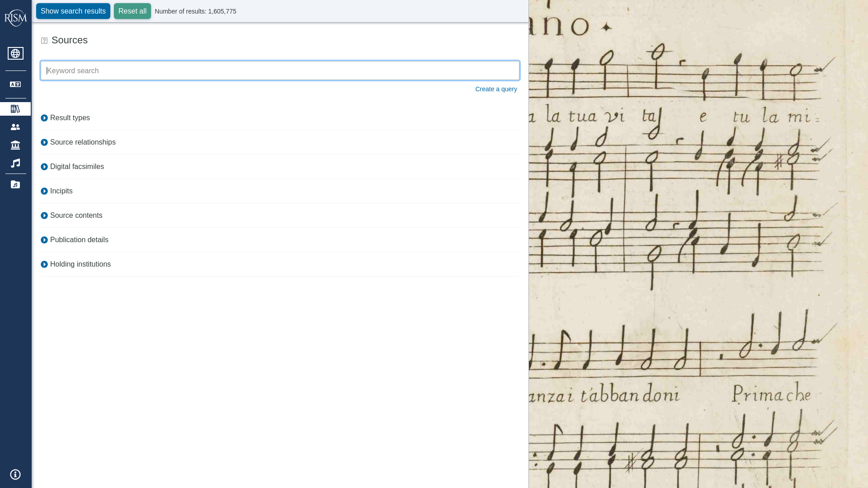This screenshot has height=488, width=868.
Task: Click the language translation icon
Action: click(15, 84)
